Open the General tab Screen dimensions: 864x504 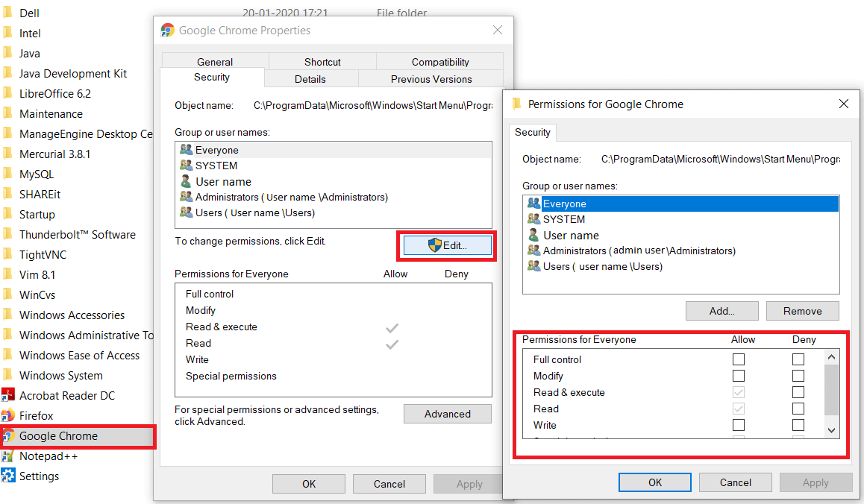pyautogui.click(x=215, y=61)
